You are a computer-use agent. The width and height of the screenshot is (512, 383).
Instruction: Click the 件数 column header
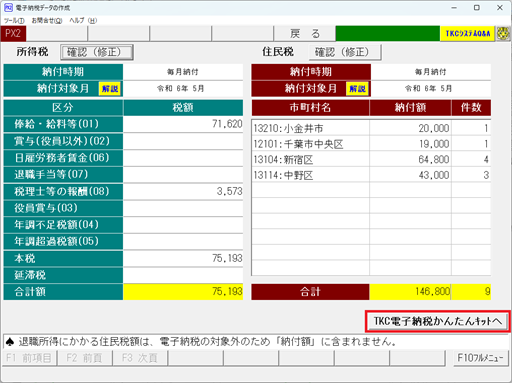pyautogui.click(x=471, y=108)
